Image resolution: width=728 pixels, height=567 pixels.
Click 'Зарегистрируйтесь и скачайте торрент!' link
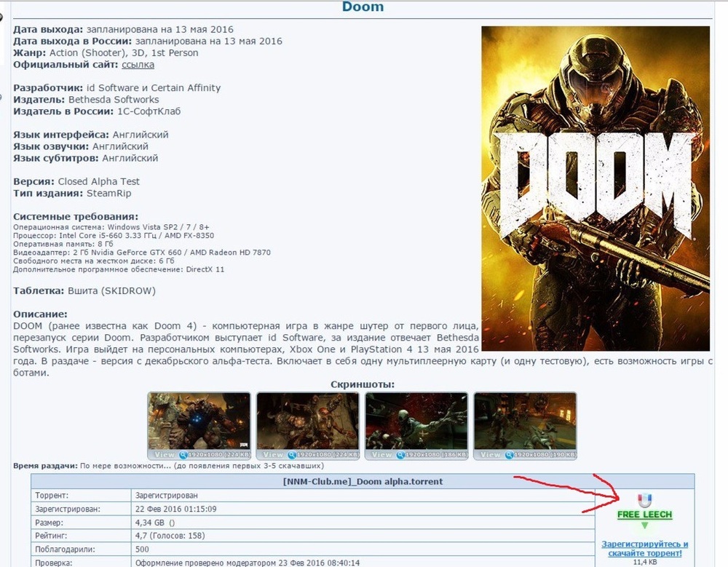pos(644,548)
